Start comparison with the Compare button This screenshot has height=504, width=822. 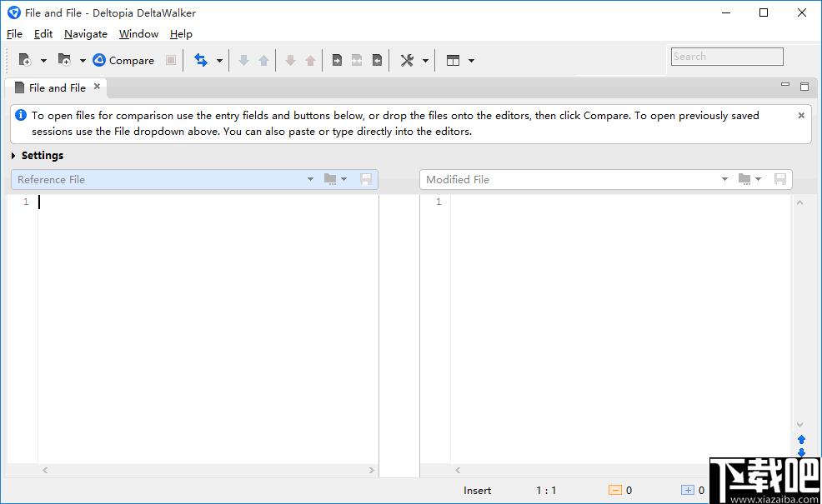click(x=123, y=60)
